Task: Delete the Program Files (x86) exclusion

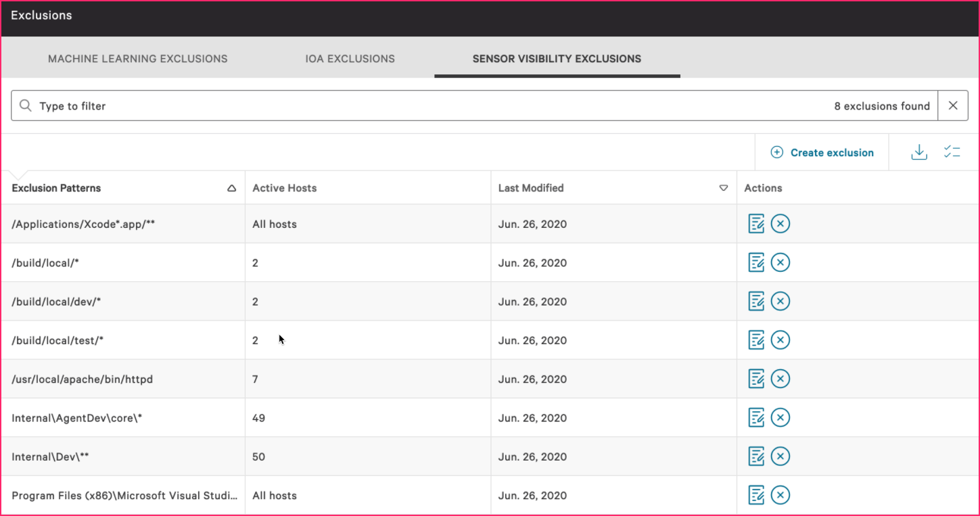Action: coord(780,496)
